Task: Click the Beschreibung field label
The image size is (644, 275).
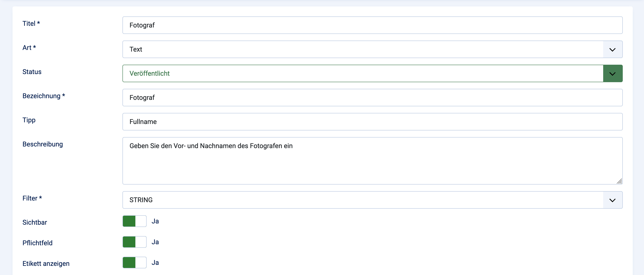Action: 42,144
